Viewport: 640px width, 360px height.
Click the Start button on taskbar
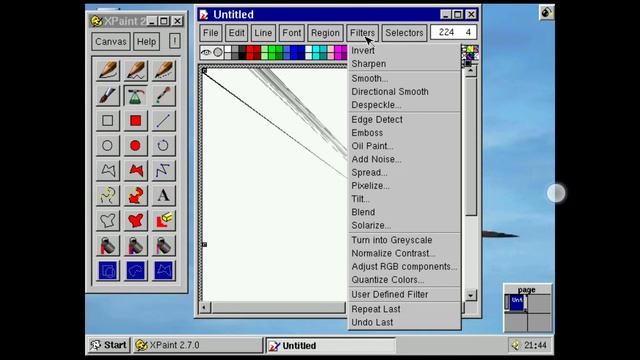tap(109, 345)
